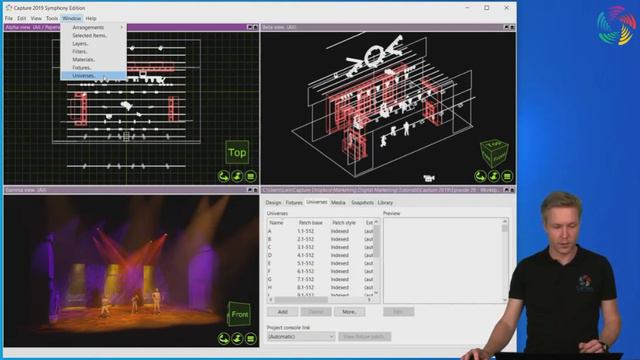Image resolution: width=640 pixels, height=360 pixels.
Task: Switch to the Media tab
Action: pos(338,202)
